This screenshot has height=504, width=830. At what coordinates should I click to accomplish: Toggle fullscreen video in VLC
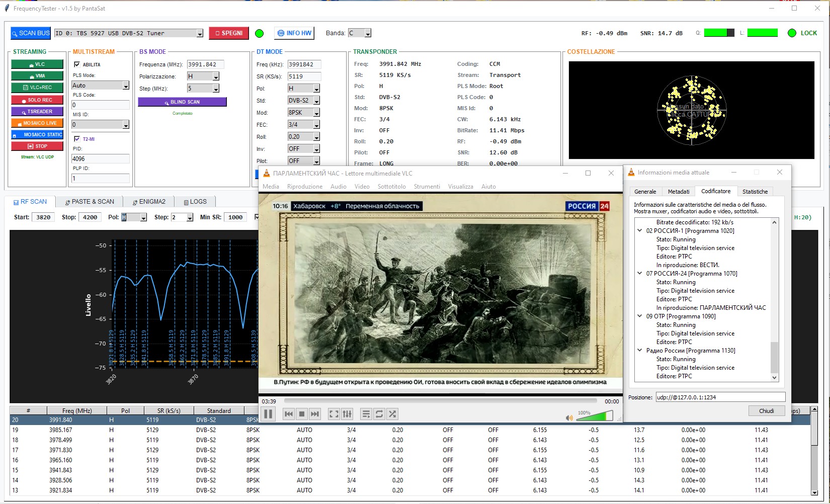click(x=334, y=414)
